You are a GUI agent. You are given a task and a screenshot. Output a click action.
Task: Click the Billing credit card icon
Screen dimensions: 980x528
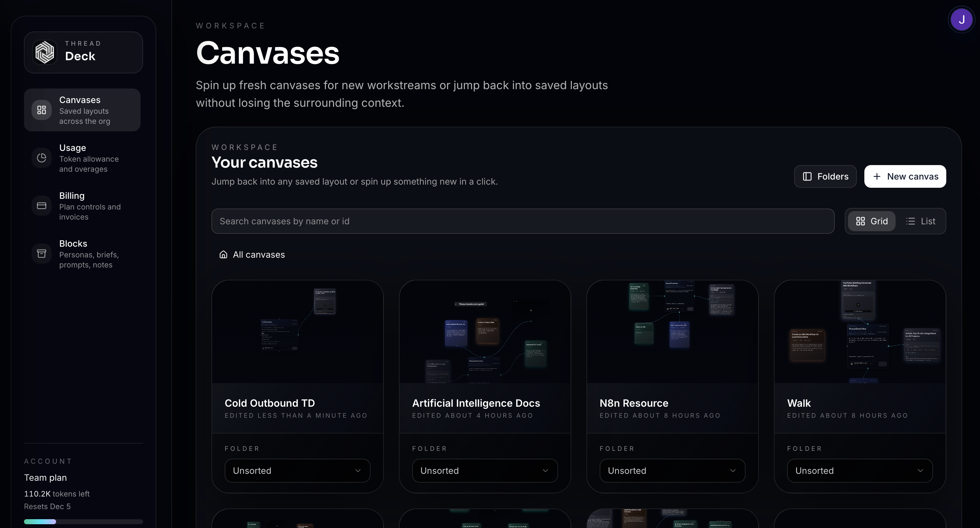click(x=42, y=206)
